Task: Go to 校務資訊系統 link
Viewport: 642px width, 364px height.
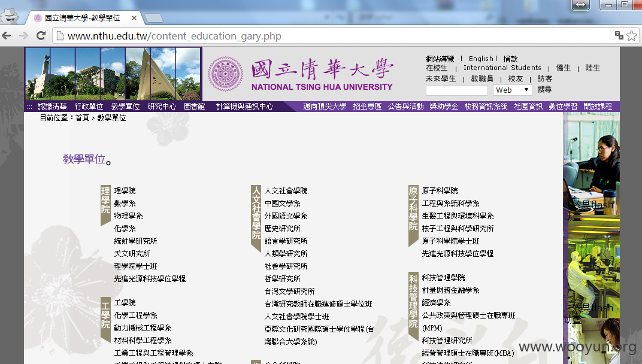Action: 486,107
